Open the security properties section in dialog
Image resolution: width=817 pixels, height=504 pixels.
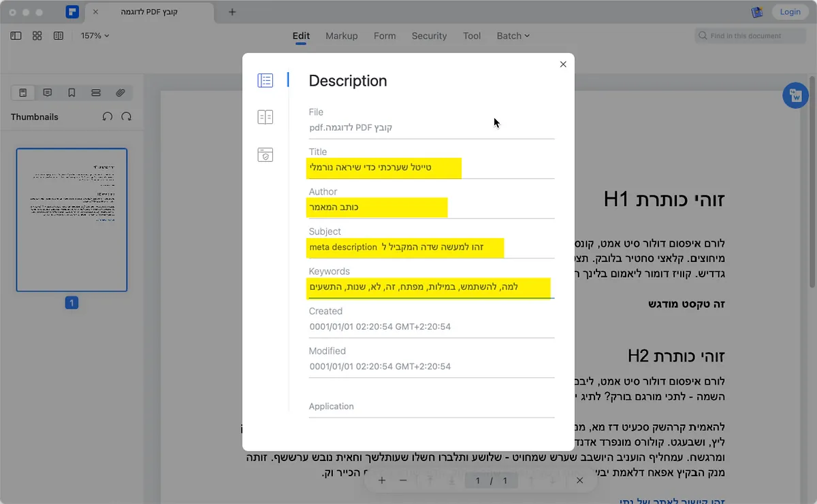[265, 154]
